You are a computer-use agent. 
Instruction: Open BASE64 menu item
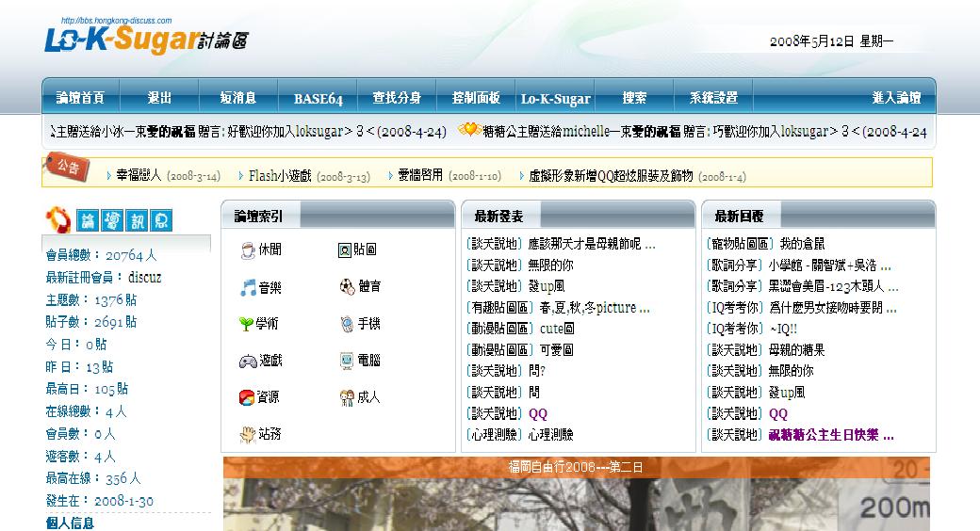click(318, 99)
